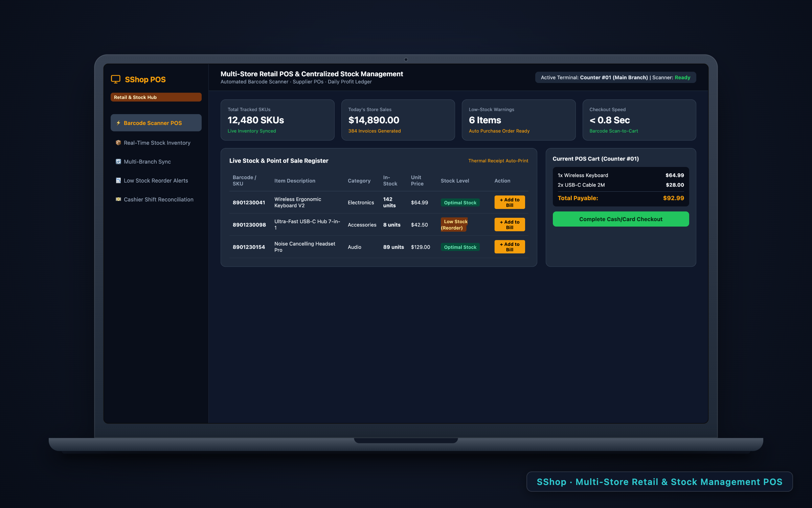The width and height of the screenshot is (812, 508).
Task: Click the Retail & Stock Hub badge
Action: pos(156,97)
